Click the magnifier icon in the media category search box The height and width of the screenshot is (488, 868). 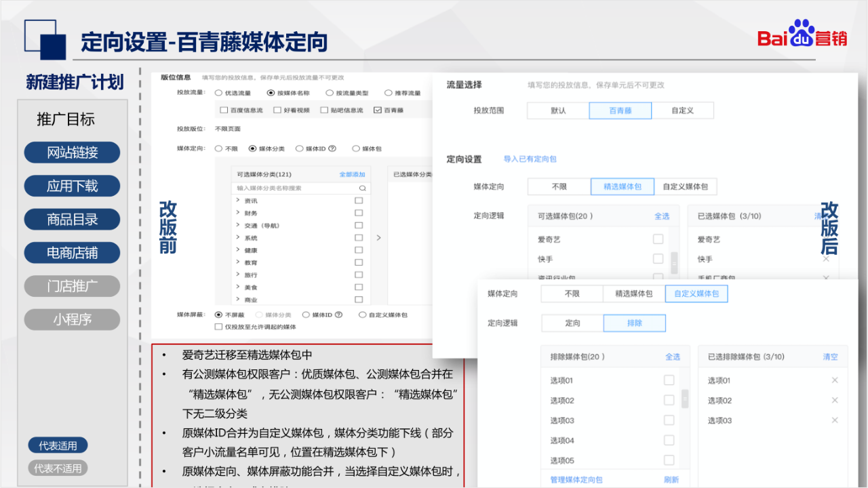tap(363, 188)
